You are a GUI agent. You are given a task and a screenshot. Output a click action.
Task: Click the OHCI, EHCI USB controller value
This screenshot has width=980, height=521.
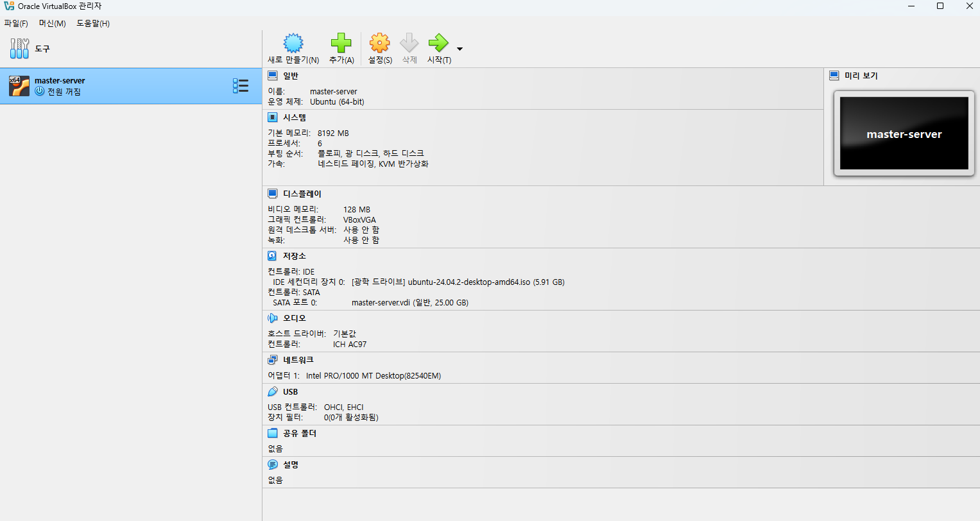coord(344,407)
